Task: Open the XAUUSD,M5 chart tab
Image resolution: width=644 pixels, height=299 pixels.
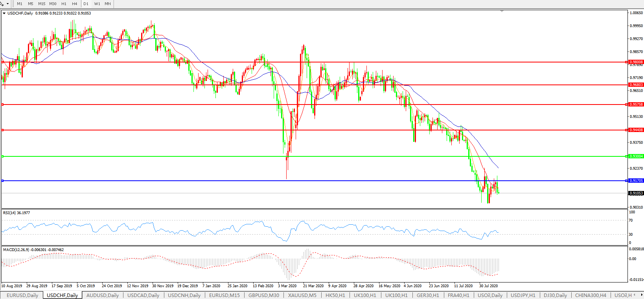Action: pyautogui.click(x=302, y=295)
